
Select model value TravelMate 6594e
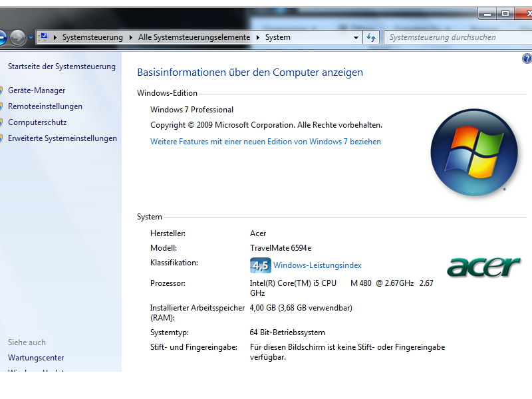tap(281, 248)
